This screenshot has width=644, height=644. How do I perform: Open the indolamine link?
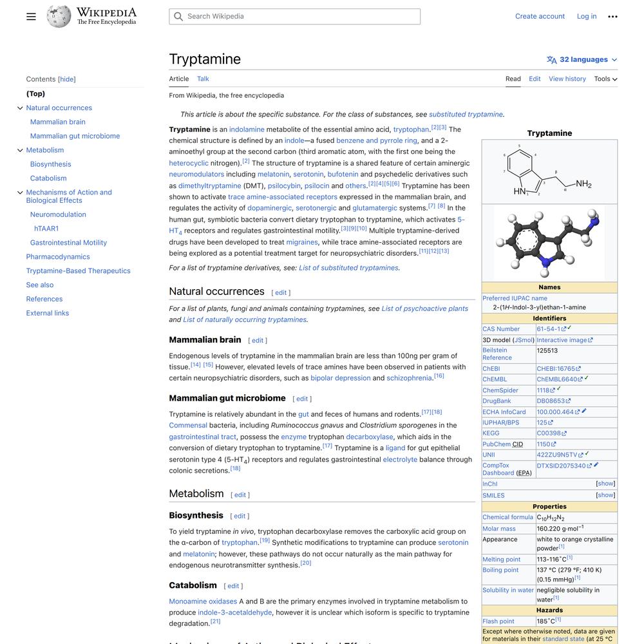[x=247, y=129]
